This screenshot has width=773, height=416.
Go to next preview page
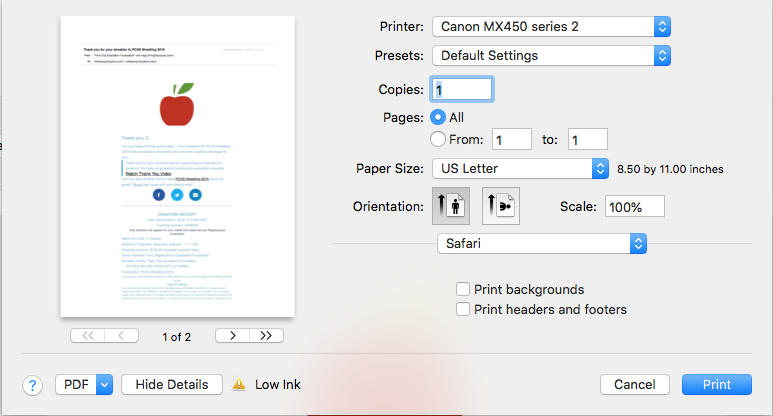[232, 336]
